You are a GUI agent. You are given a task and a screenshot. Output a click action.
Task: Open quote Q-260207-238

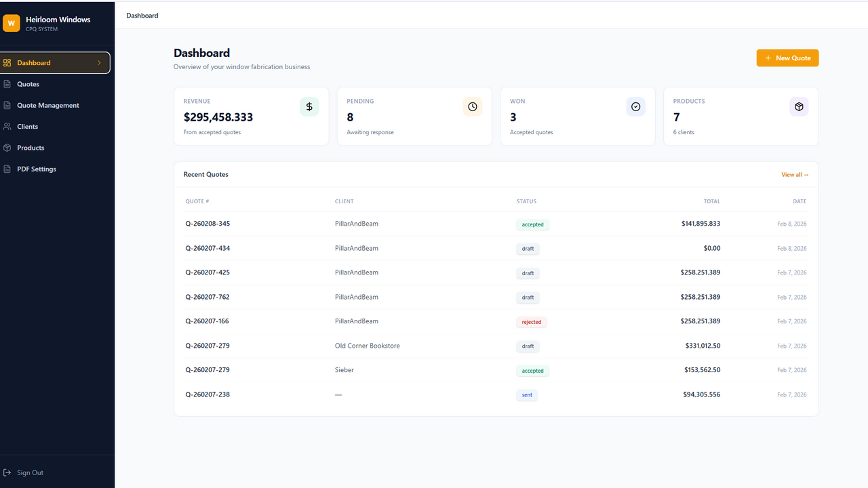pyautogui.click(x=208, y=394)
